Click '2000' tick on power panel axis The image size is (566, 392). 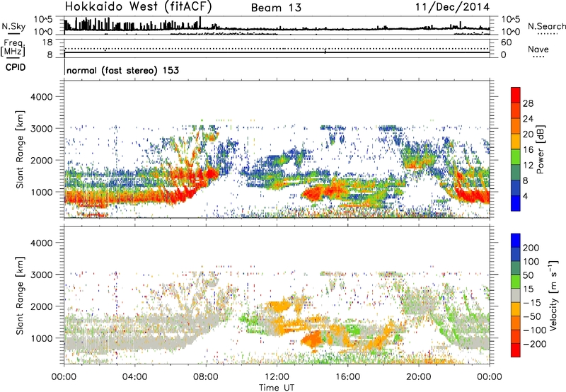(42, 160)
